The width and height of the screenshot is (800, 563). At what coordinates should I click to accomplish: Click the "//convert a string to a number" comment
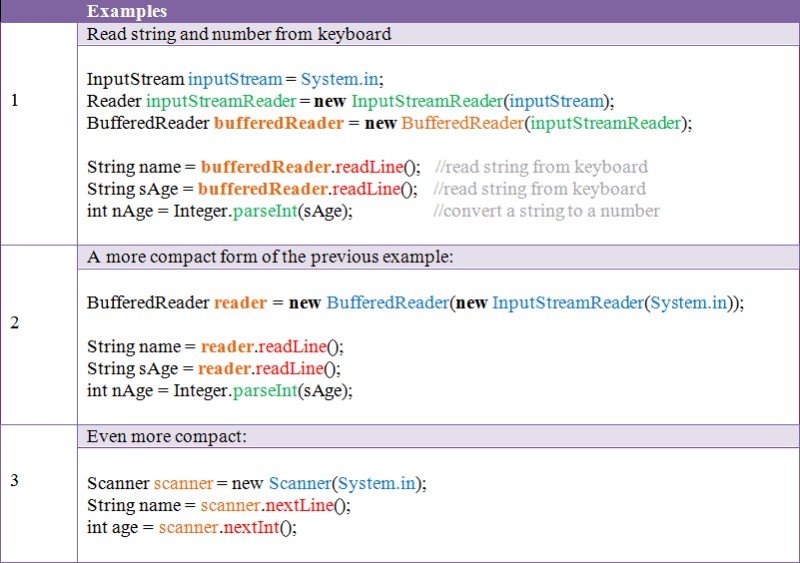click(546, 211)
